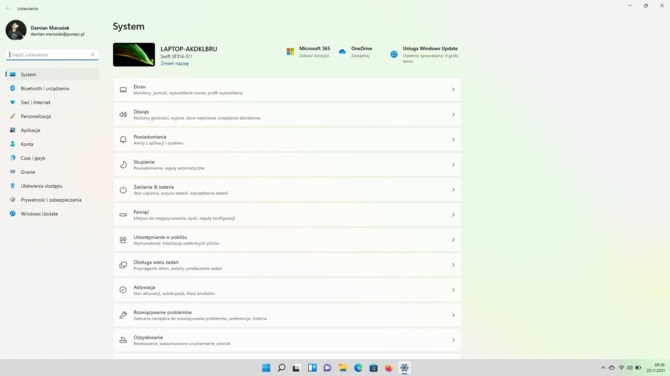The height and width of the screenshot is (376, 670).
Task: Click the search magnifier in settings search box
Action: 92,55
